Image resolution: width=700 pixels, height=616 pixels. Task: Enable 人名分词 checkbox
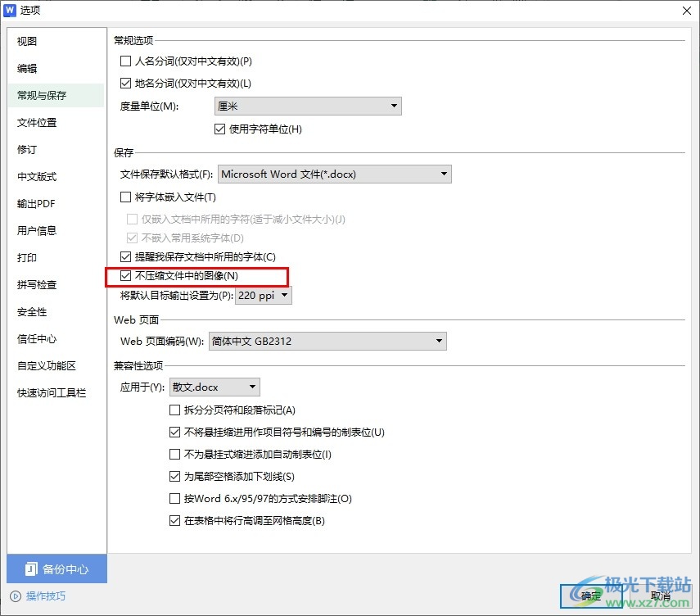click(x=125, y=61)
